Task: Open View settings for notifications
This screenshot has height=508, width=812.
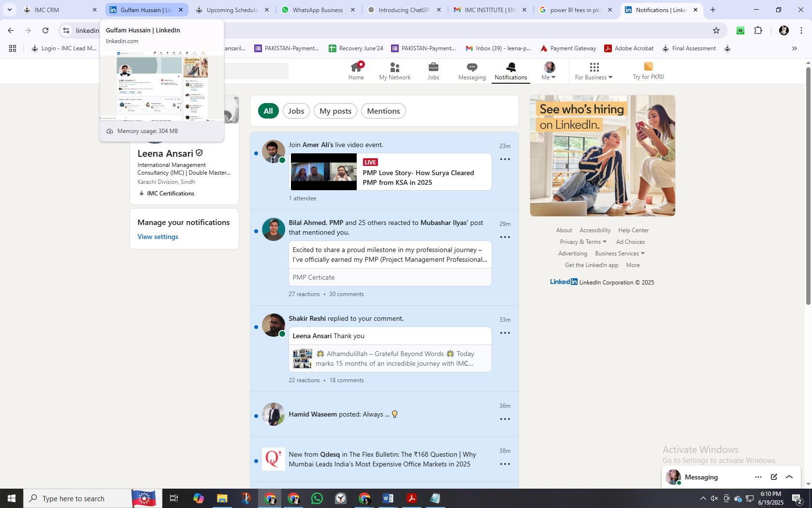Action: [x=158, y=237]
